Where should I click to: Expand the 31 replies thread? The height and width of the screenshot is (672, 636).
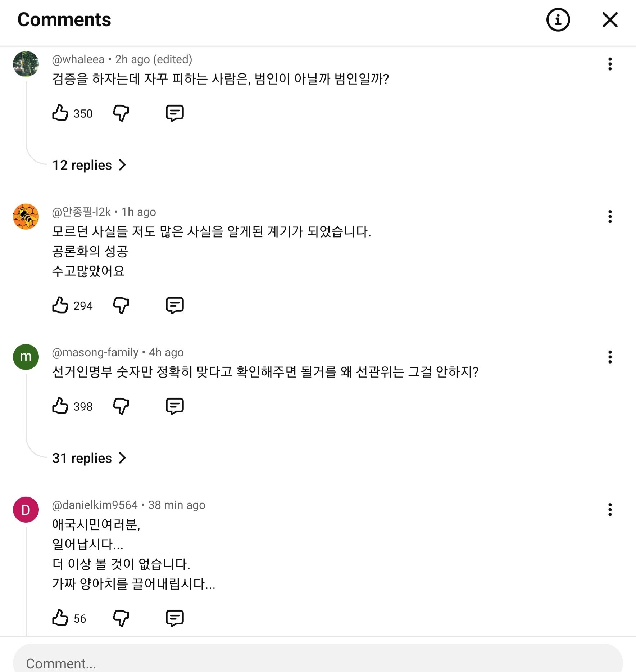click(x=89, y=458)
